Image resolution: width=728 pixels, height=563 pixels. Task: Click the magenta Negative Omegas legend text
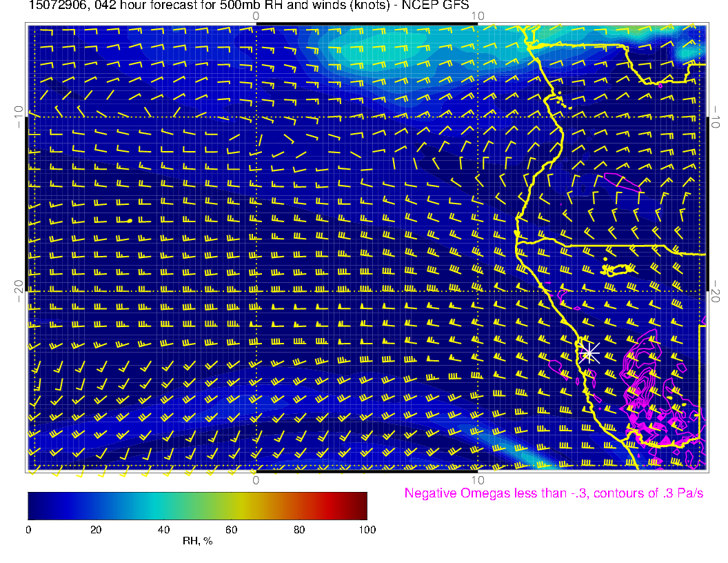[x=554, y=493]
